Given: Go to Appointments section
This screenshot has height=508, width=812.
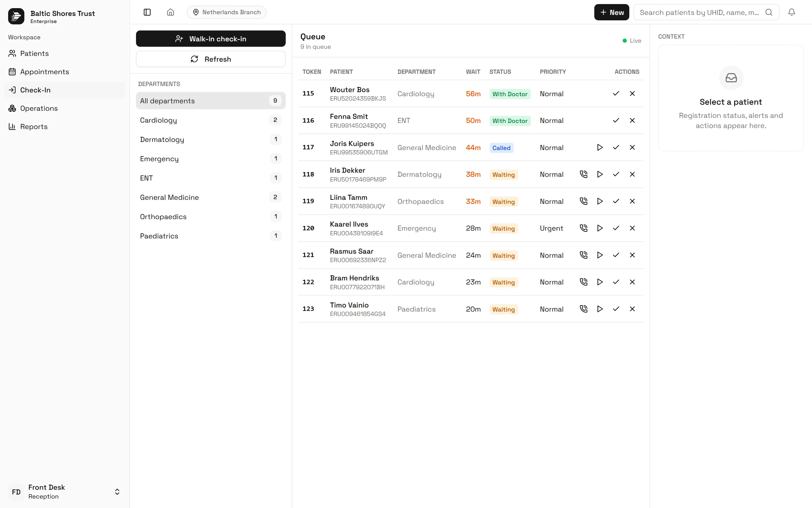Looking at the screenshot, I should [65, 72].
